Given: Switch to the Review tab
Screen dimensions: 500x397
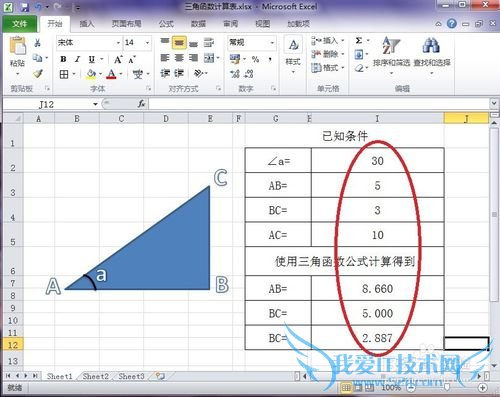Looking at the screenshot, I should click(230, 24).
